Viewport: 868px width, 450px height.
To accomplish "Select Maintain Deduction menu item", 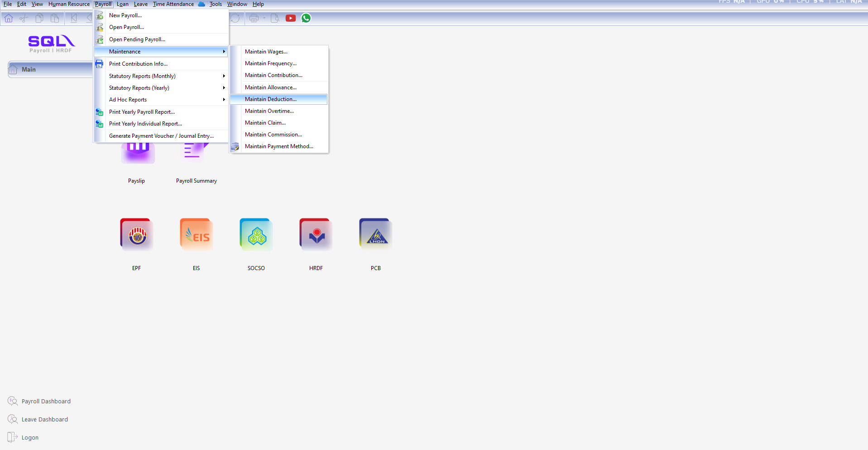I will pos(271,99).
